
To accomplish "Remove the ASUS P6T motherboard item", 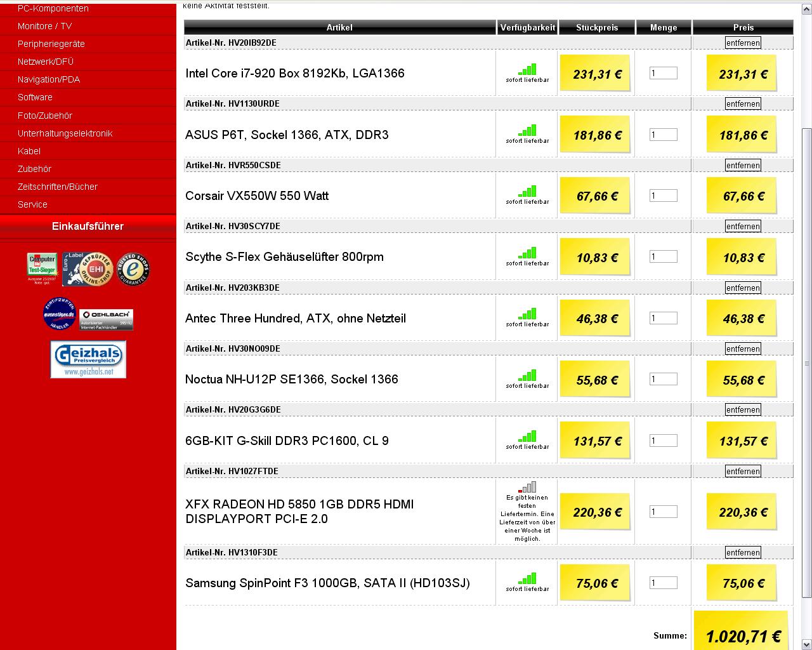I will click(743, 103).
